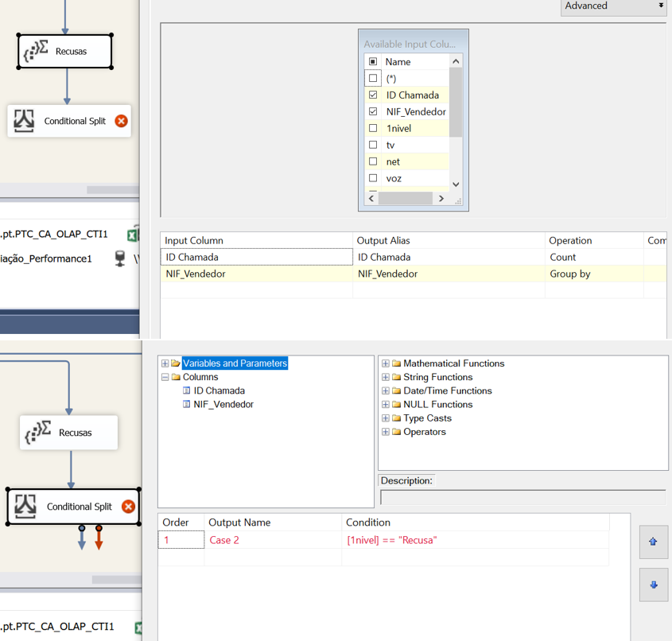Viewport: 672px width, 641px height.
Task: Expand String Functions node
Action: (386, 377)
